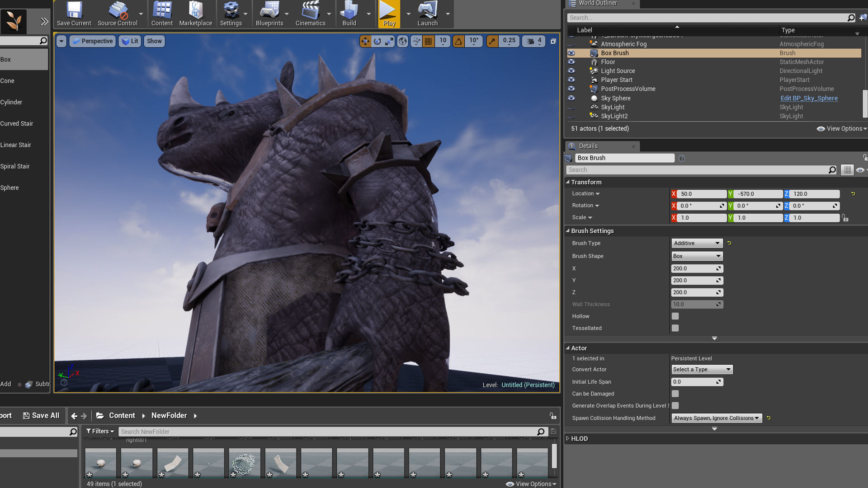Select the rotate gizmo mode icon
This screenshot has height=488, width=868.
tap(377, 41)
